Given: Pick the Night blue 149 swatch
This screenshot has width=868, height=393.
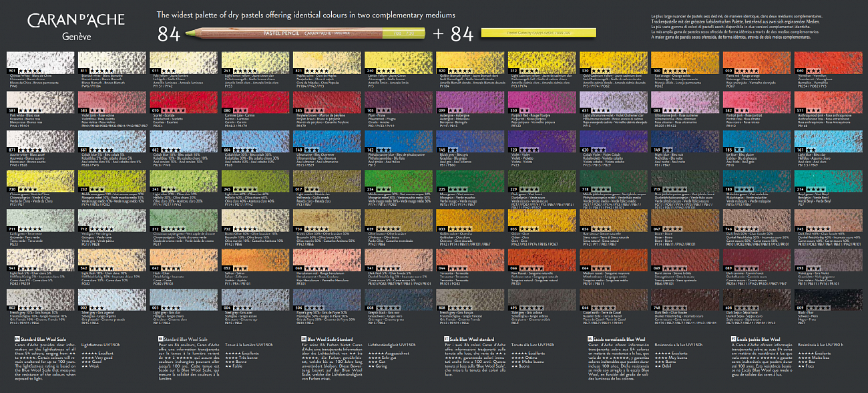Looking at the screenshot, I should (686, 141).
